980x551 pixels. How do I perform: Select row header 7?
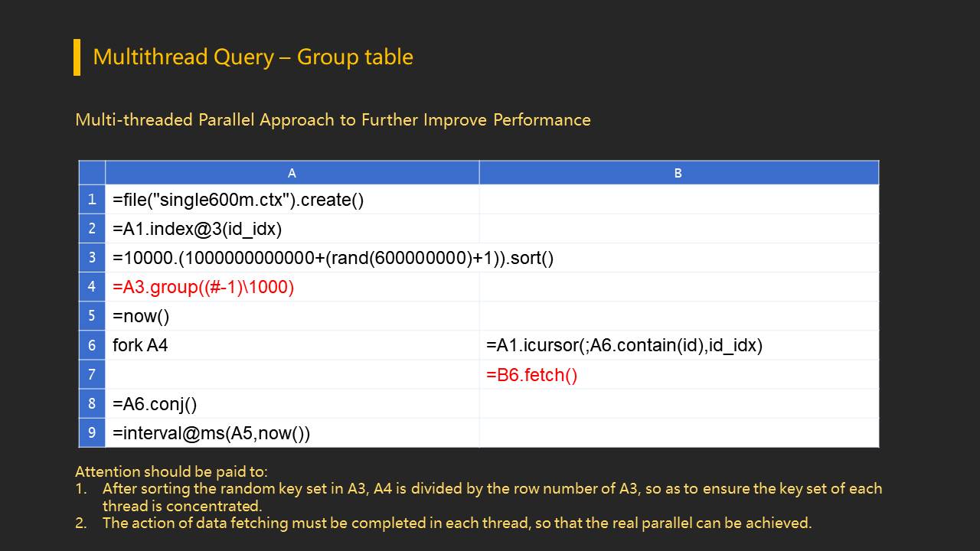tap(92, 374)
